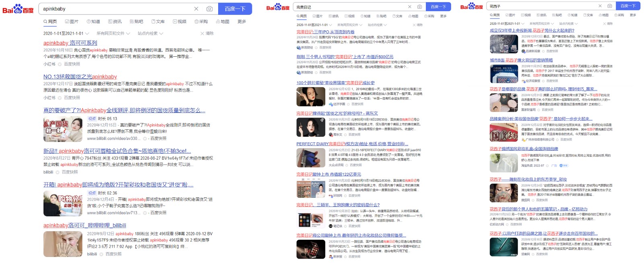Open 视频 tab in apinkbaby window
This screenshot has height=263, width=644.
(x=180, y=22)
